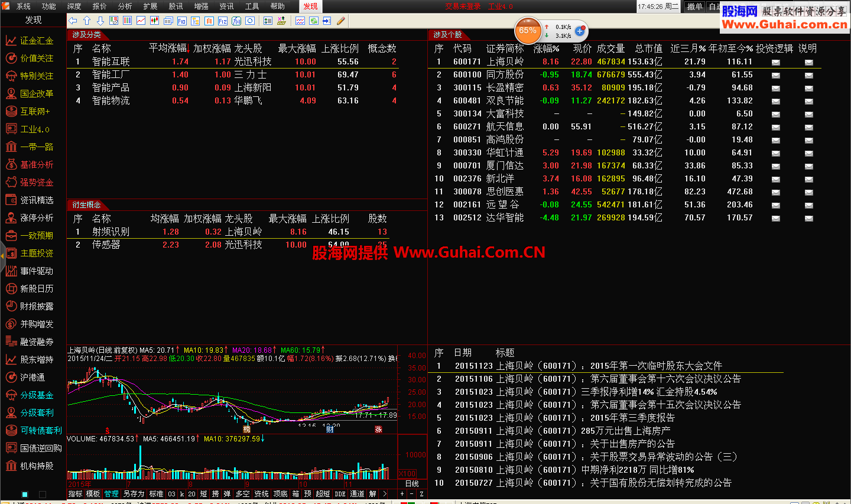The image size is (851, 504).
Task: Click the 日线 period selector
Action: pyautogui.click(x=412, y=484)
